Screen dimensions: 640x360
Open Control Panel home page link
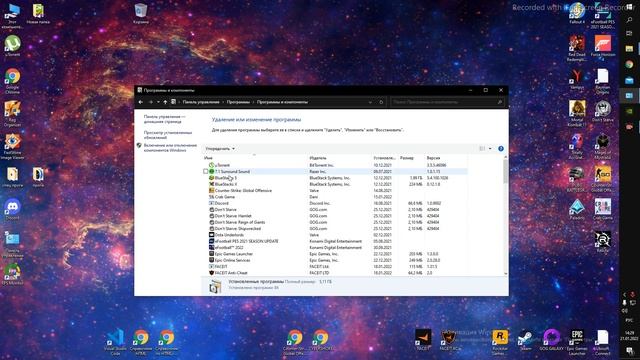(x=164, y=119)
